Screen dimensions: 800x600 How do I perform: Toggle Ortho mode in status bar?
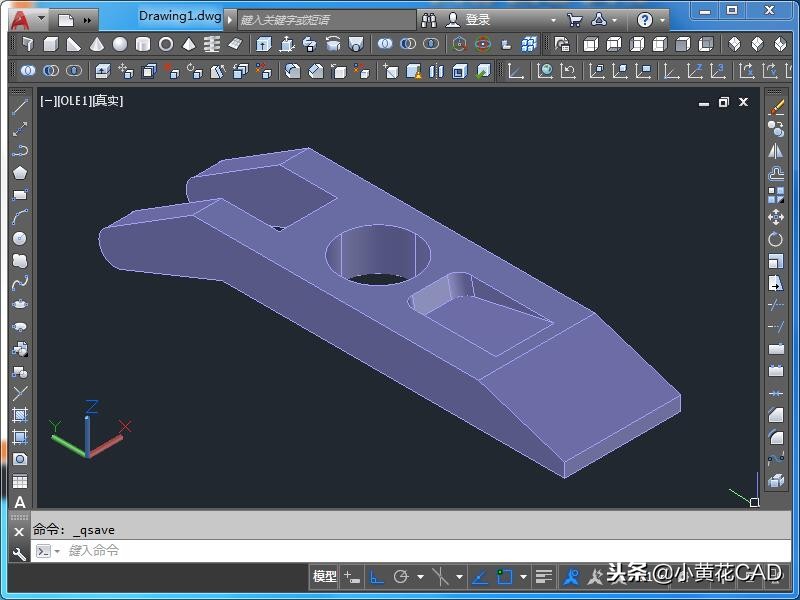(377, 577)
